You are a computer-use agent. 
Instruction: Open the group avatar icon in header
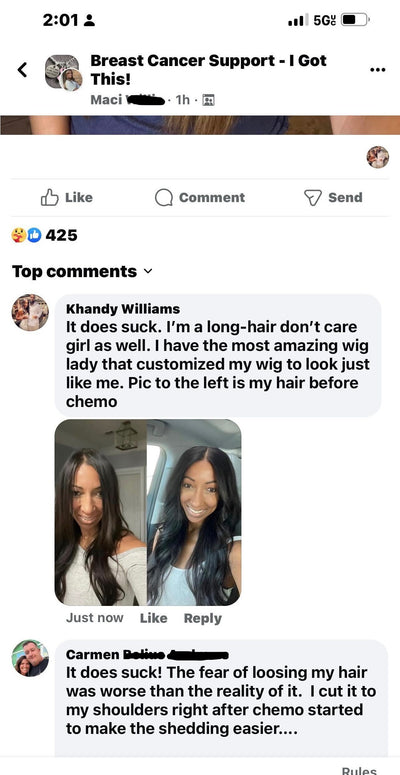point(63,72)
